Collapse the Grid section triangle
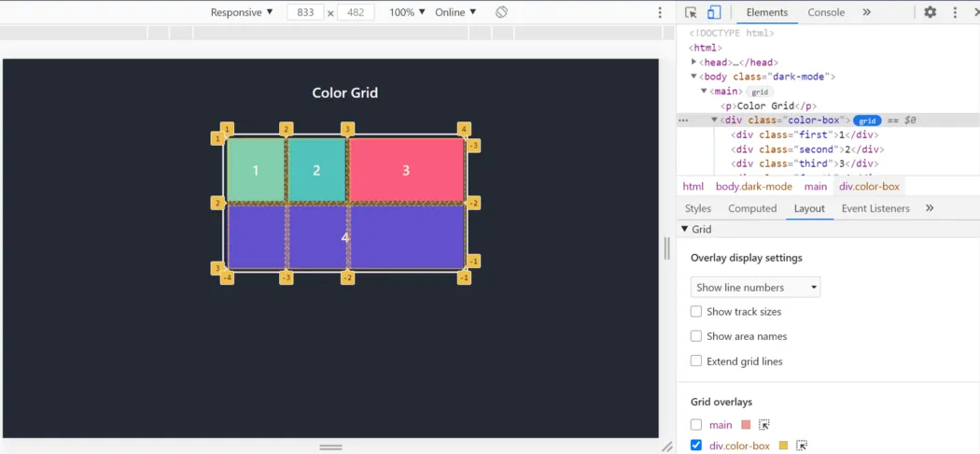Viewport: 980px width, 454px height. [x=684, y=229]
